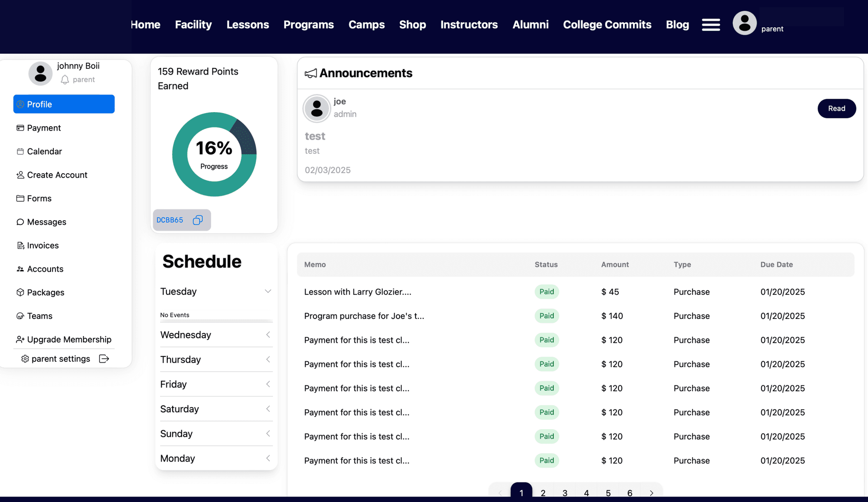The width and height of the screenshot is (868, 502).
Task: Click the 16% progress donut chart
Action: click(214, 154)
